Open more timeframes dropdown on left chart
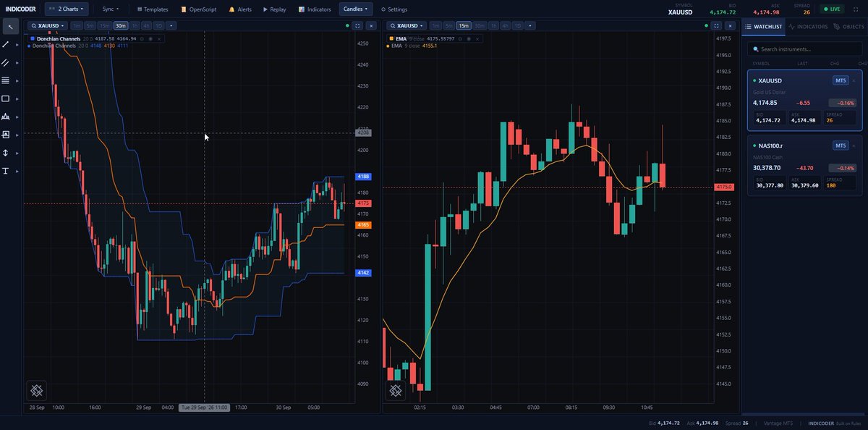The width and height of the screenshot is (868, 430). point(171,25)
